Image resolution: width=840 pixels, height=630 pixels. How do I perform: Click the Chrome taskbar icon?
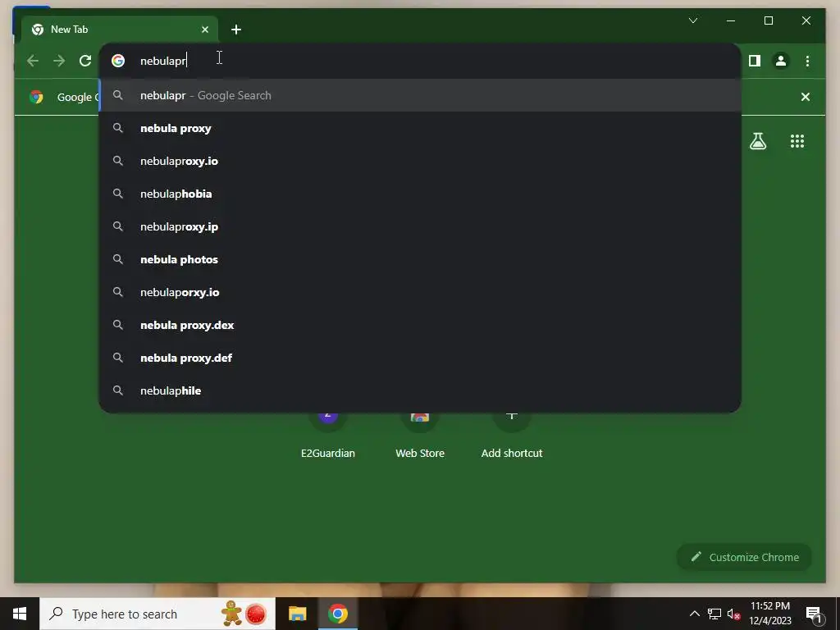[338, 614]
